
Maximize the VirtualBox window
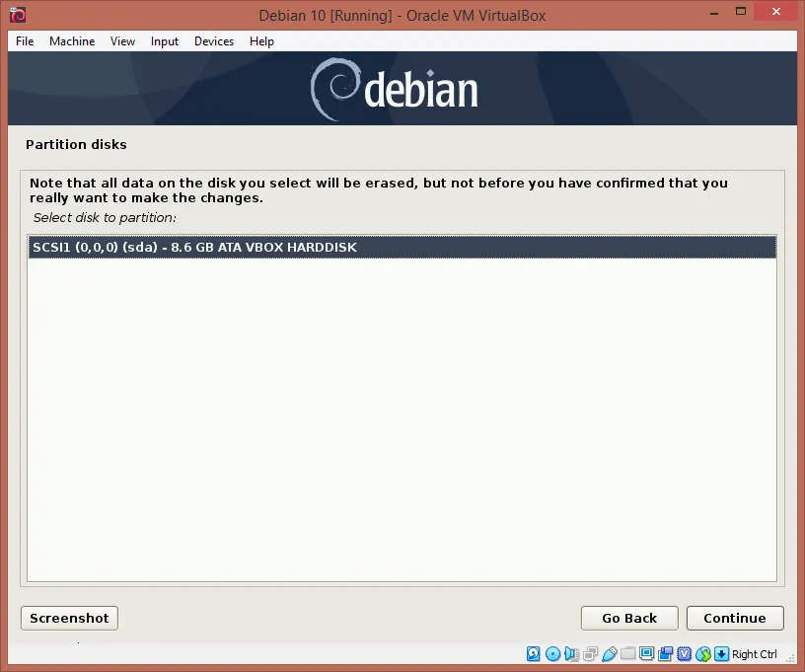coord(740,11)
